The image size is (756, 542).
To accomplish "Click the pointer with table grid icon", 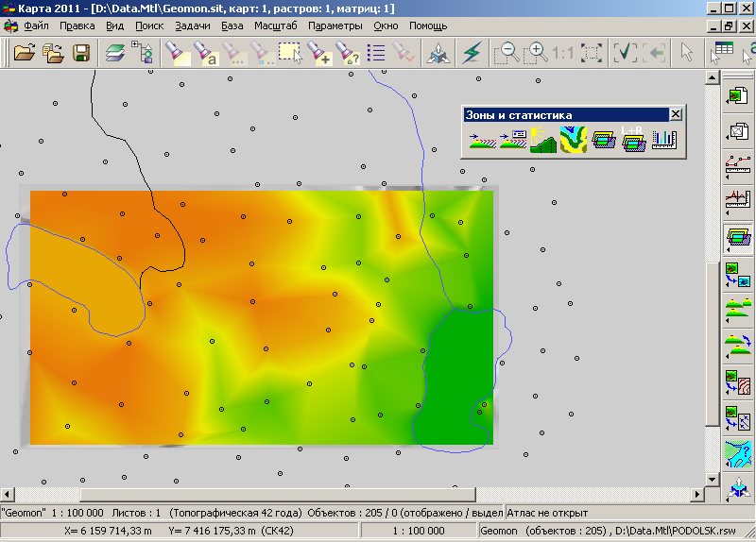I will click(721, 53).
